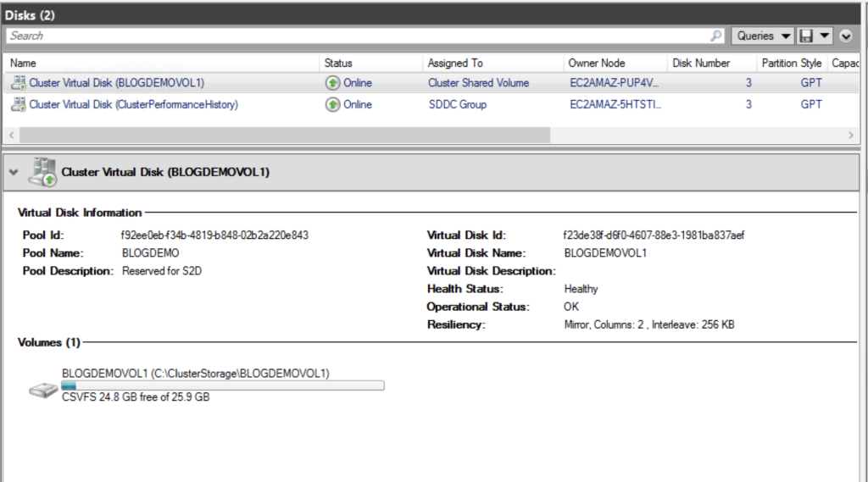Screen dimensions: 868x482
Task: Click in the disk Search field
Action: [x=356, y=36]
